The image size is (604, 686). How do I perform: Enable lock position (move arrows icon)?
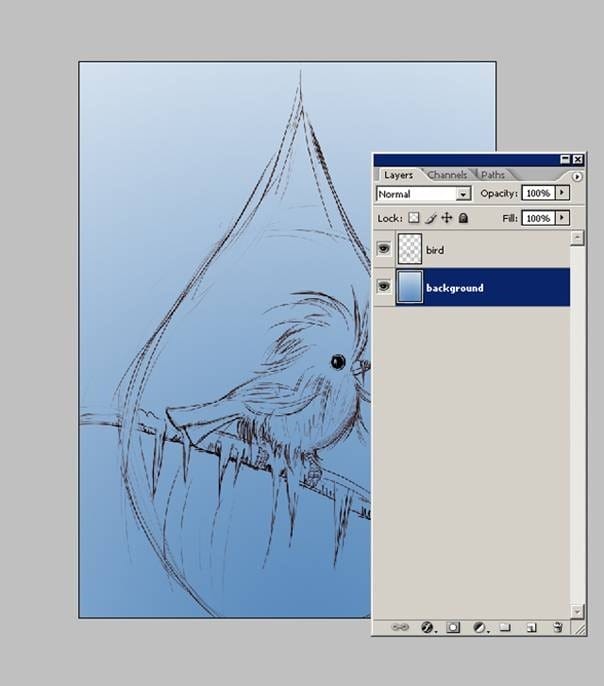coord(447,217)
